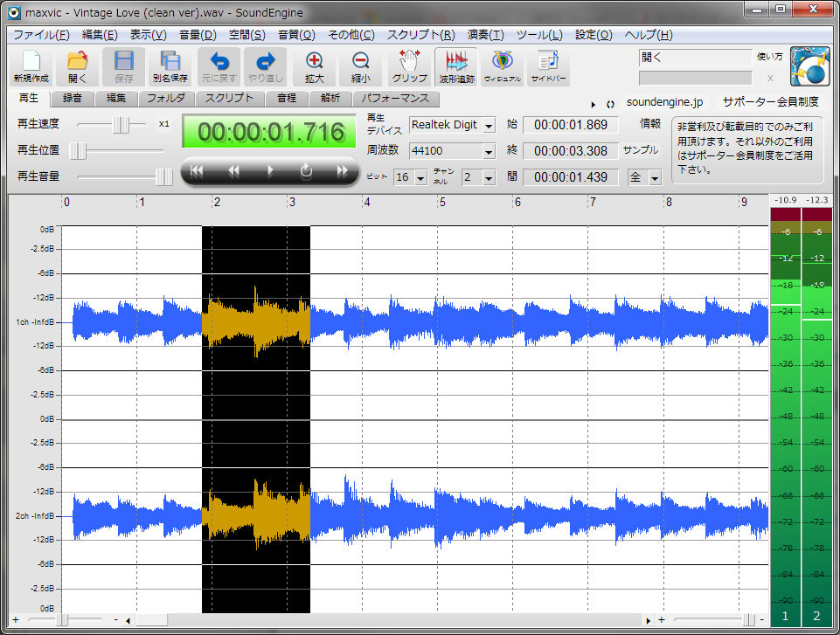Open the 編集(E) menu
This screenshot has width=840, height=635.
[x=100, y=35]
